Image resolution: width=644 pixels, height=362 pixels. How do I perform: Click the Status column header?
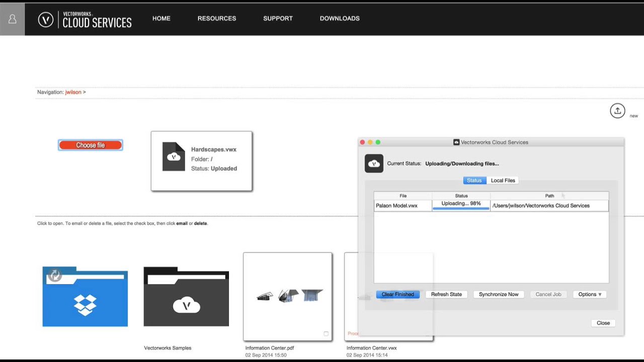461,196
